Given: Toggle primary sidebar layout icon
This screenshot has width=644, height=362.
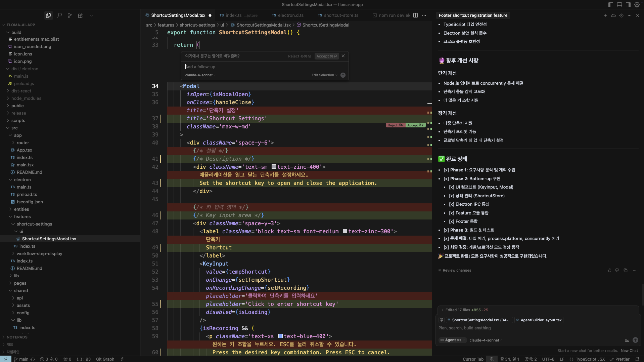Looking at the screenshot, I should [x=611, y=5].
